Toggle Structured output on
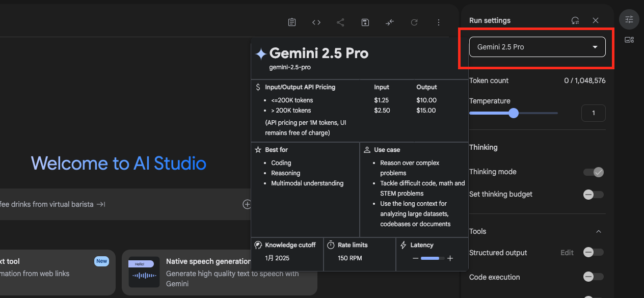The image size is (644, 298). tap(593, 253)
